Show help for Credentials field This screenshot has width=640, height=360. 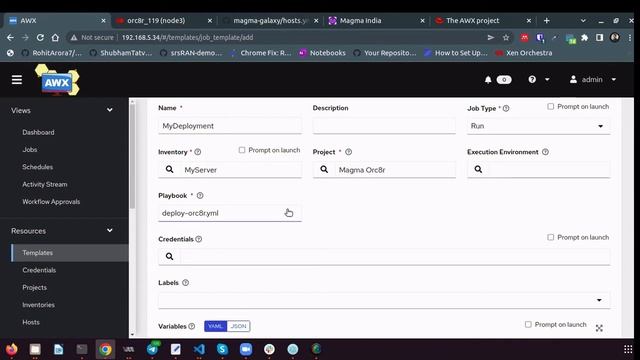(x=199, y=239)
